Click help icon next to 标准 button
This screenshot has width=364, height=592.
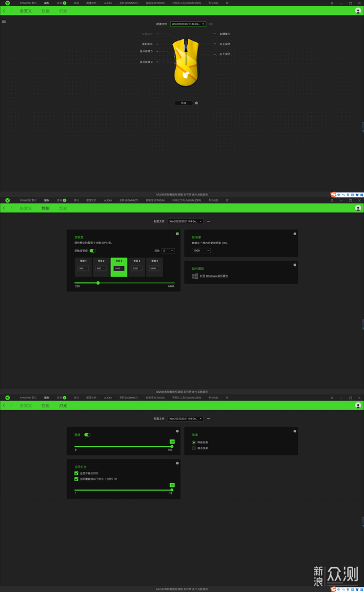click(196, 103)
